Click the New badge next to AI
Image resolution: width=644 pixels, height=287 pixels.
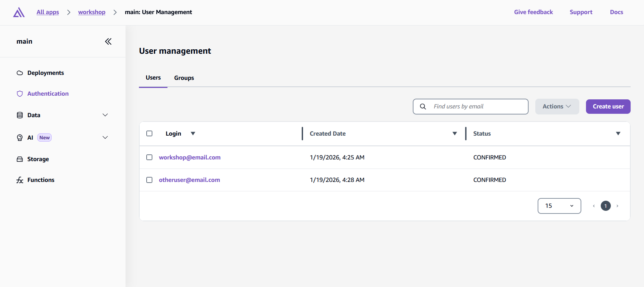44,138
